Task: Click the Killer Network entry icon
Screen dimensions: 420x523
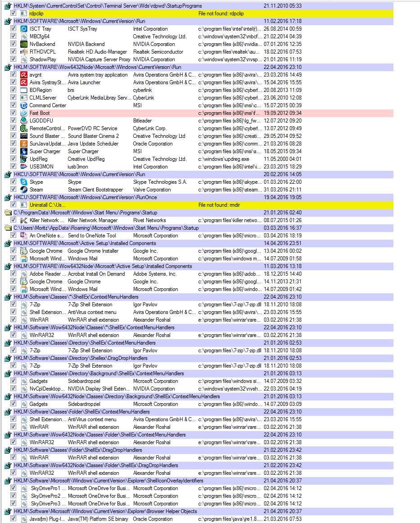Action: point(24,220)
